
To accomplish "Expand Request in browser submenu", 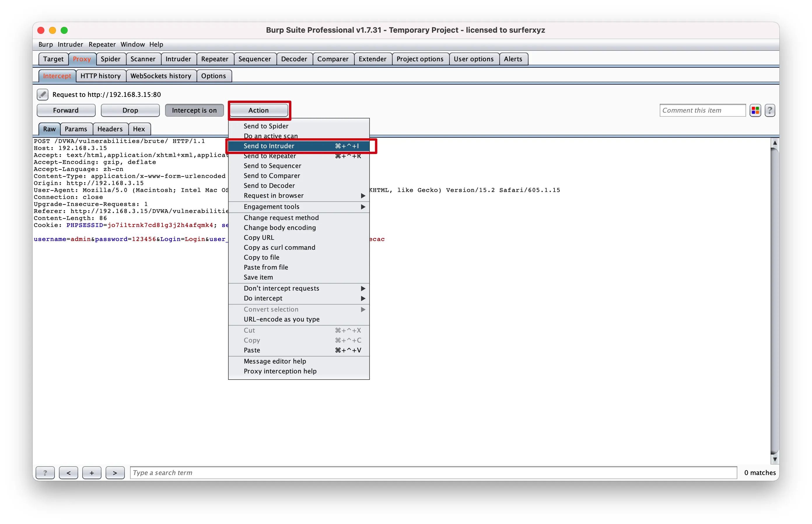I will tap(299, 196).
